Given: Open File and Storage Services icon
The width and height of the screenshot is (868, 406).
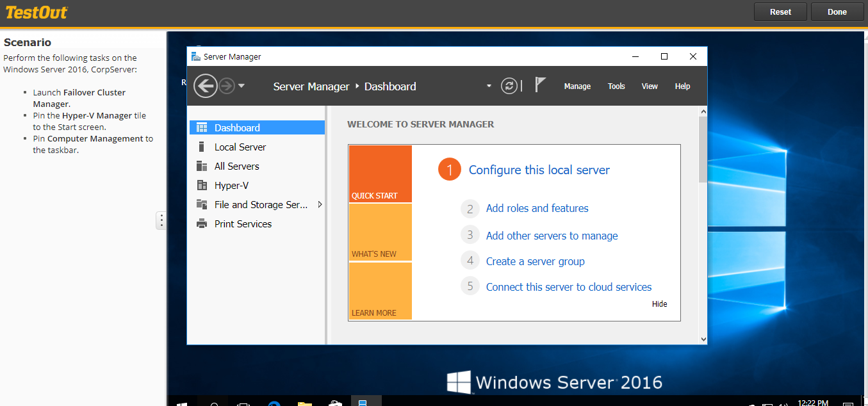Looking at the screenshot, I should pos(202,204).
